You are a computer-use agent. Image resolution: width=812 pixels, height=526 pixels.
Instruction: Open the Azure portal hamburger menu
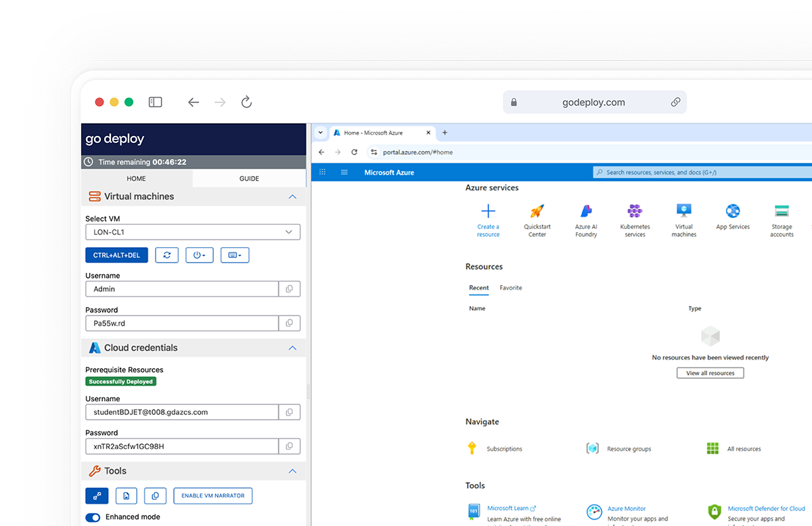[x=344, y=173]
